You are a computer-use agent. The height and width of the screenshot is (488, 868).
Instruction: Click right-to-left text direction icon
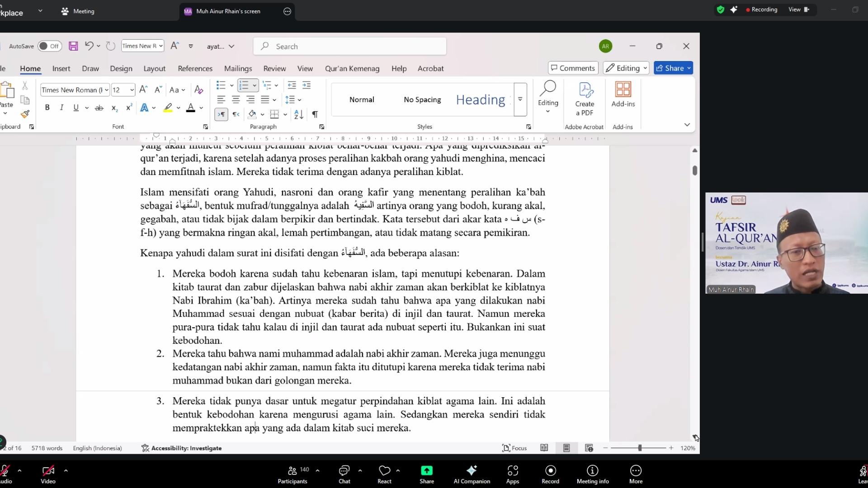tap(236, 114)
